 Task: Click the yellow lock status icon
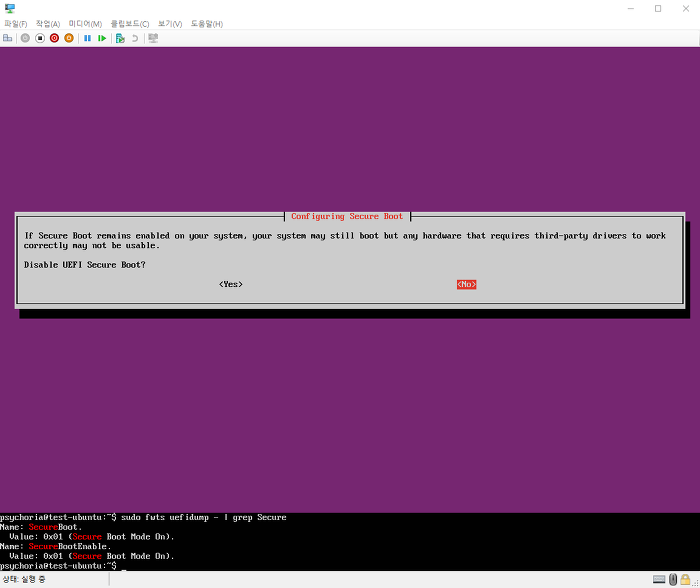tap(685, 580)
